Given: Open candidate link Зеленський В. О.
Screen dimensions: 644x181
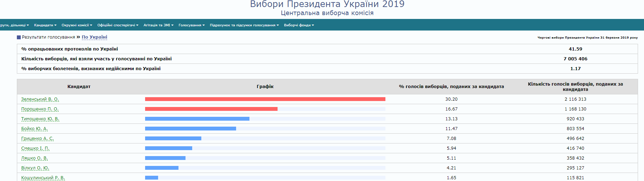Looking at the screenshot, I should pos(40,99).
